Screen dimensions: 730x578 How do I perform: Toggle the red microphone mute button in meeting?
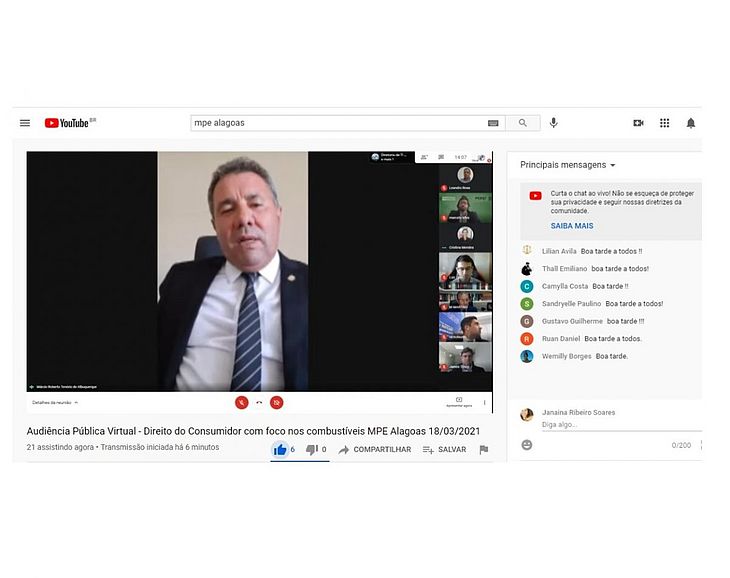point(242,403)
